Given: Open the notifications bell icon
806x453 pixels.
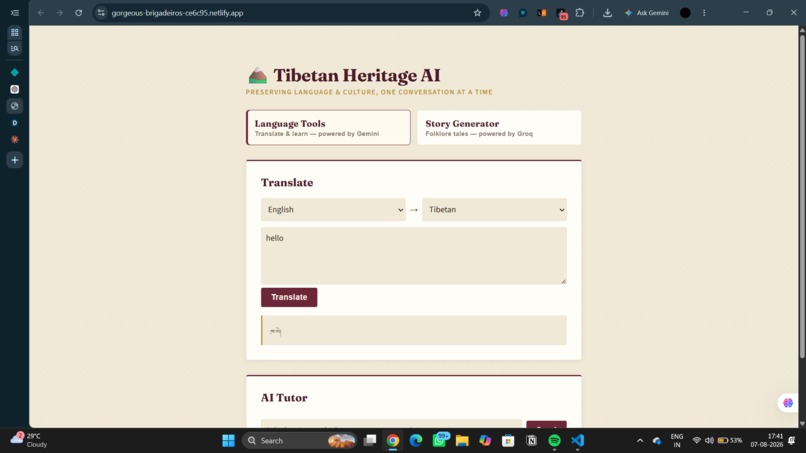Looking at the screenshot, I should (792, 441).
